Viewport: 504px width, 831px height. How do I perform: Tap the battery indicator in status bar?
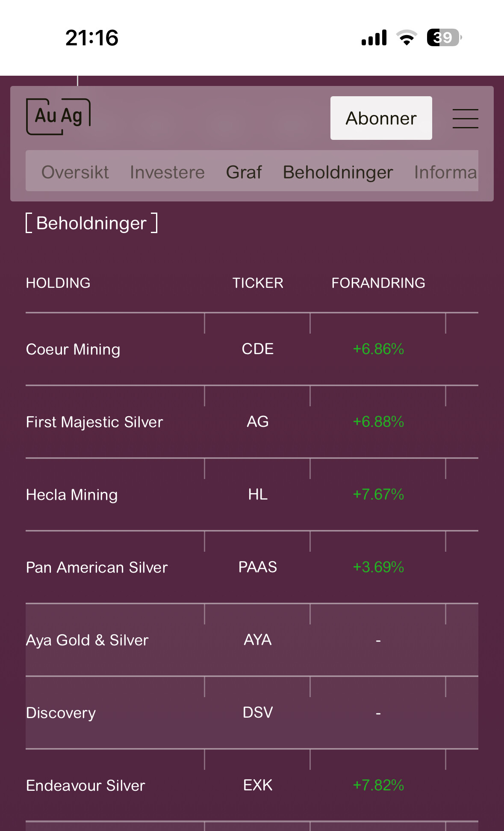444,38
